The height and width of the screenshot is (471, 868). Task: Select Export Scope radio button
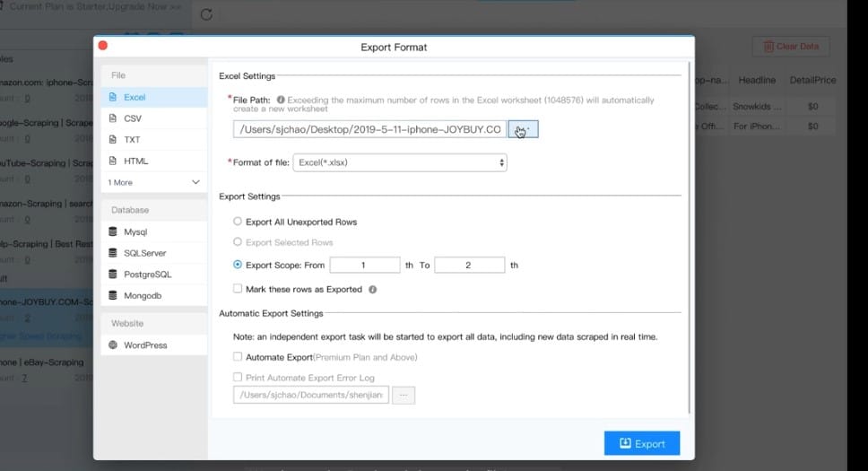(238, 265)
